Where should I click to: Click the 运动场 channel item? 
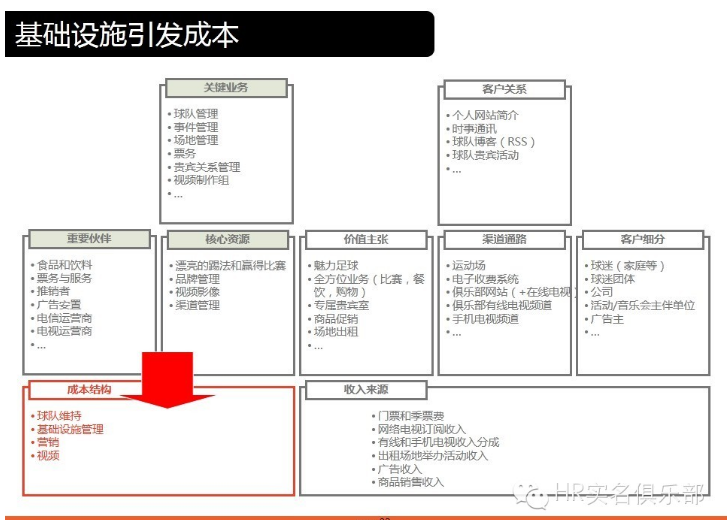click(469, 266)
